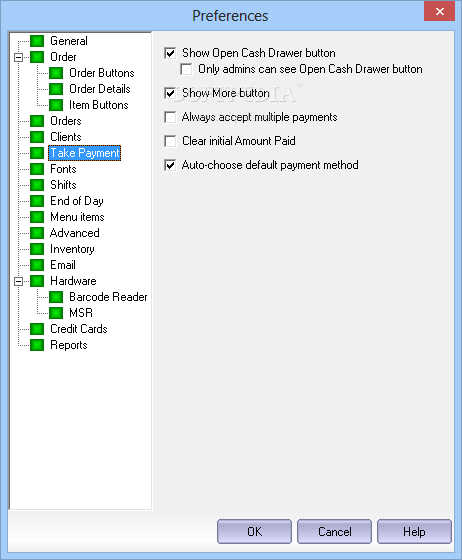Select the Order label in tree

[x=63, y=57]
